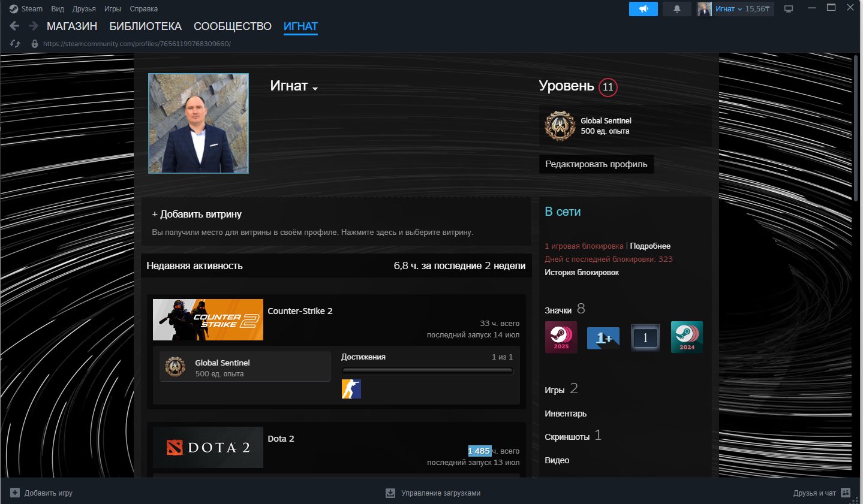The width and height of the screenshot is (863, 504).
Task: Reload page with the refresh icon
Action: click(x=16, y=44)
